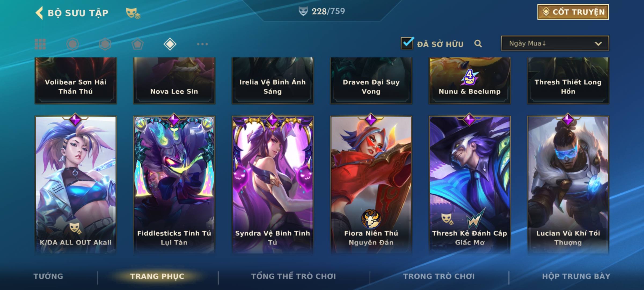Open the mask and coins icon
Viewport: 644px width, 290px height.
[133, 13]
